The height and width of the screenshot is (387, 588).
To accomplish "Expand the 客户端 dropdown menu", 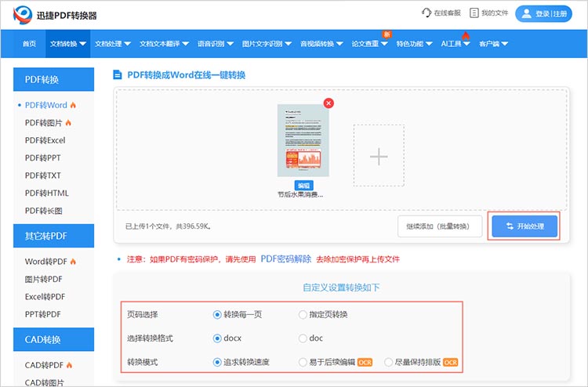I will coord(493,44).
